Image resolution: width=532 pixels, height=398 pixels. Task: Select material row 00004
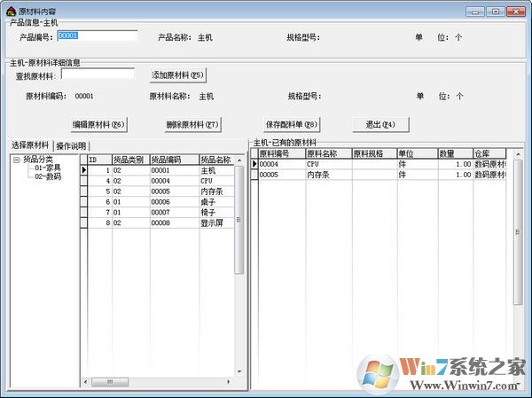[379, 164]
